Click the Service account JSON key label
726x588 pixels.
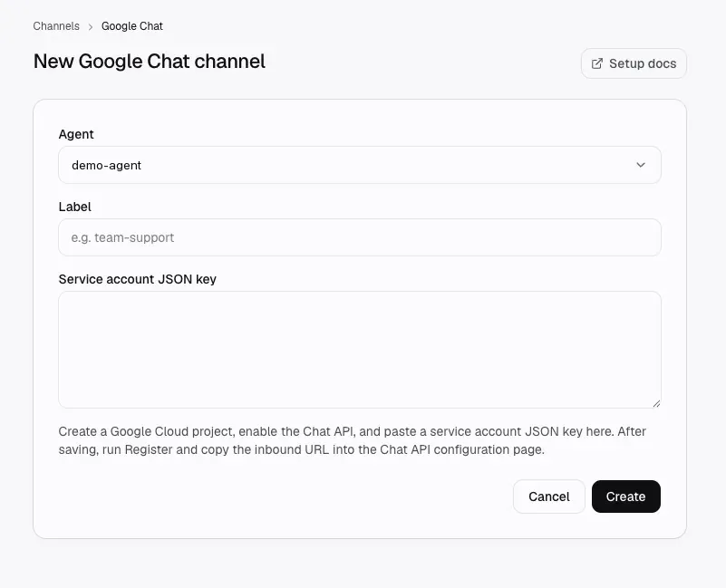coord(138,279)
